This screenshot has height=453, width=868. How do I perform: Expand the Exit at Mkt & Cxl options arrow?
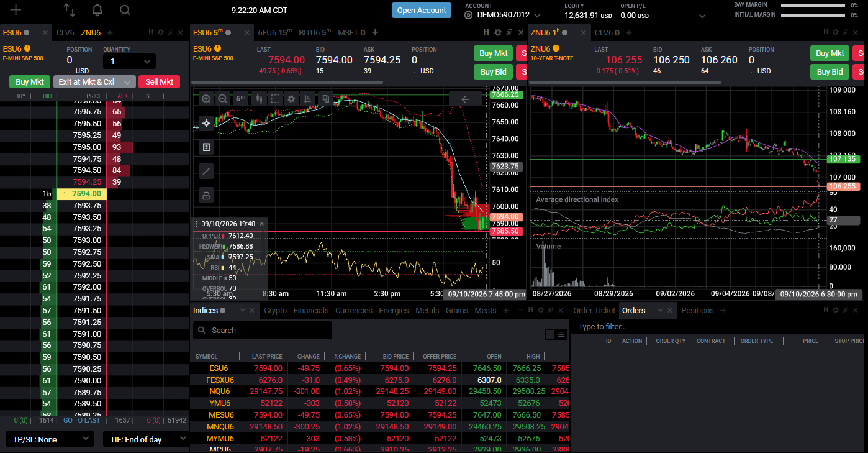point(127,81)
